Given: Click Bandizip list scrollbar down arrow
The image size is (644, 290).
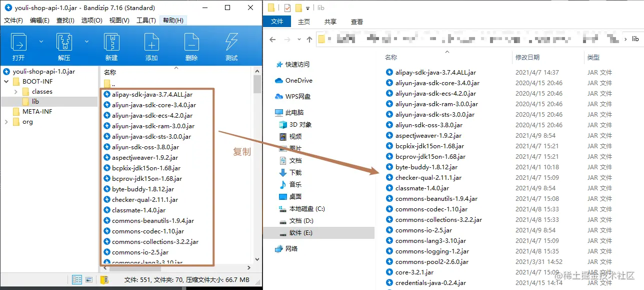Looking at the screenshot, I should coord(257,259).
